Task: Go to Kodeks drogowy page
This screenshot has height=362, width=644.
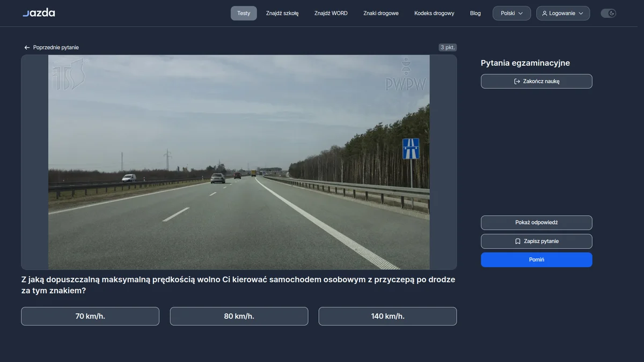Action: (x=434, y=13)
